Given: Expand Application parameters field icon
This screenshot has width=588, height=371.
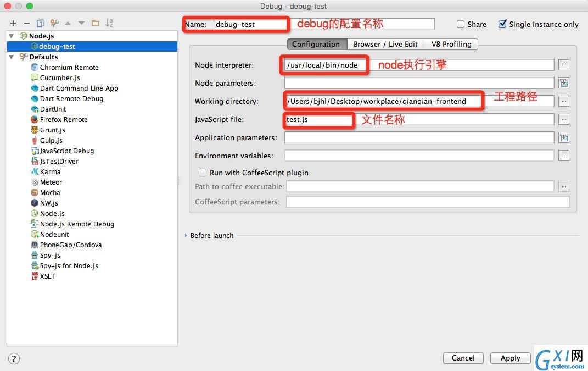Looking at the screenshot, I should (564, 137).
